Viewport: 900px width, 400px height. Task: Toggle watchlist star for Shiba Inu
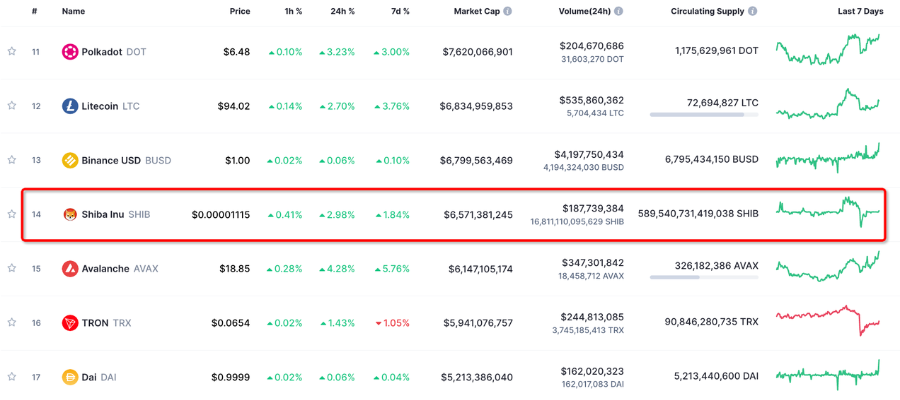click(12, 214)
